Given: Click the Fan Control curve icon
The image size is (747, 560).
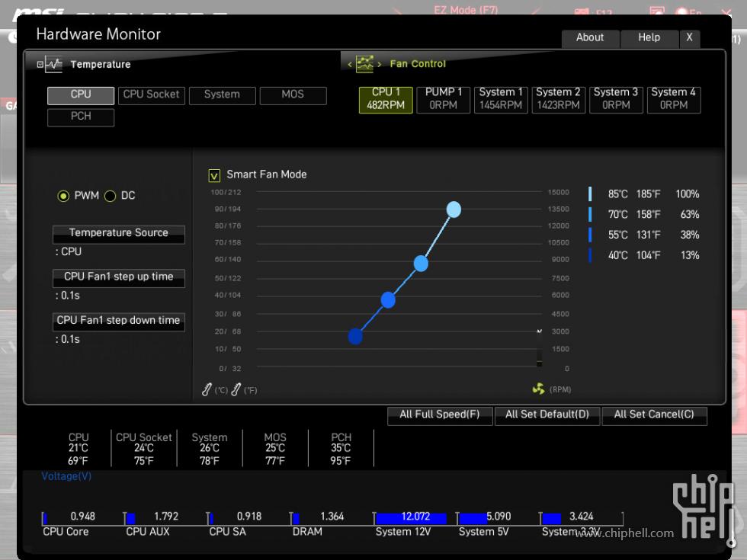Looking at the screenshot, I should point(364,64).
